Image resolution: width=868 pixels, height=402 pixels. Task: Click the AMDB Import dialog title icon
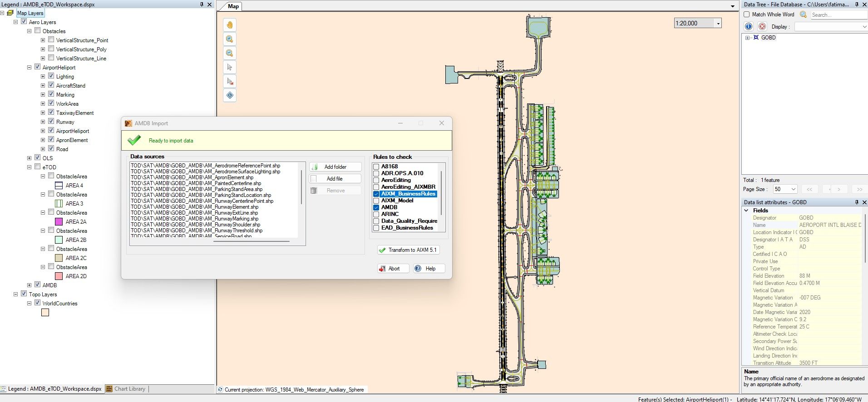click(x=128, y=123)
